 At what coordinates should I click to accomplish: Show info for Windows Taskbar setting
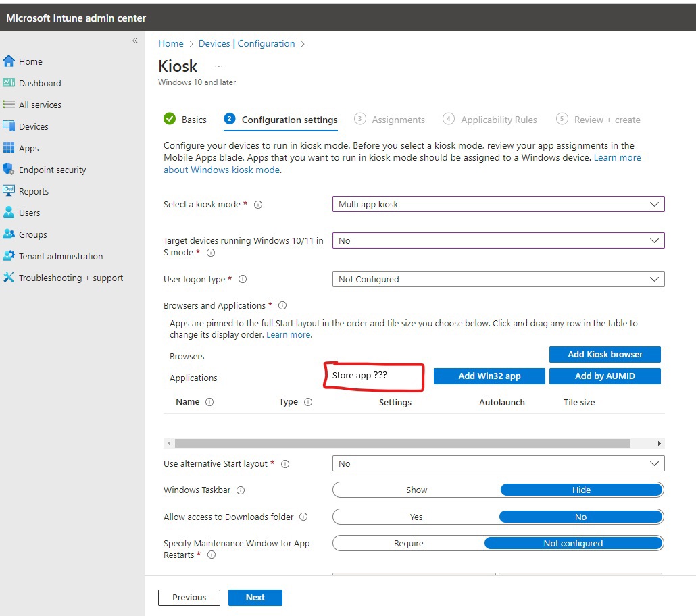click(241, 490)
